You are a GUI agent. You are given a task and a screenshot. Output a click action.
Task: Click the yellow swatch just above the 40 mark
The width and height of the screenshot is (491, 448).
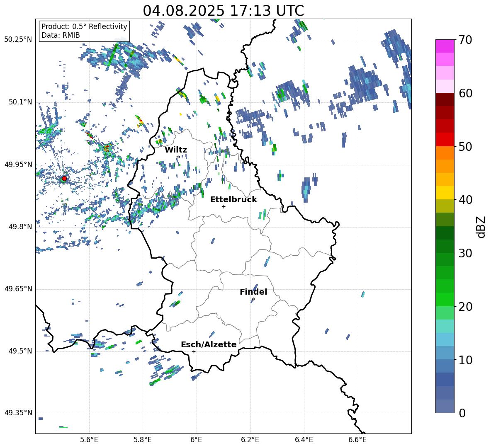(x=445, y=193)
